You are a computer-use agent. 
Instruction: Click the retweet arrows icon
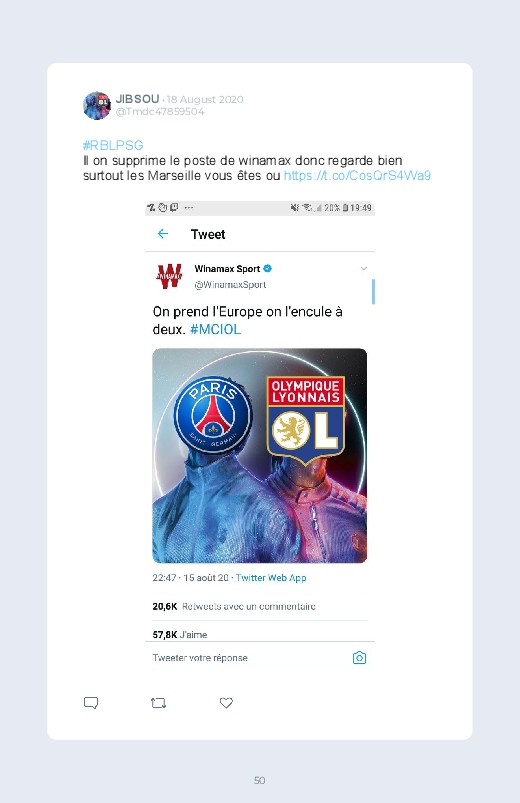(158, 703)
